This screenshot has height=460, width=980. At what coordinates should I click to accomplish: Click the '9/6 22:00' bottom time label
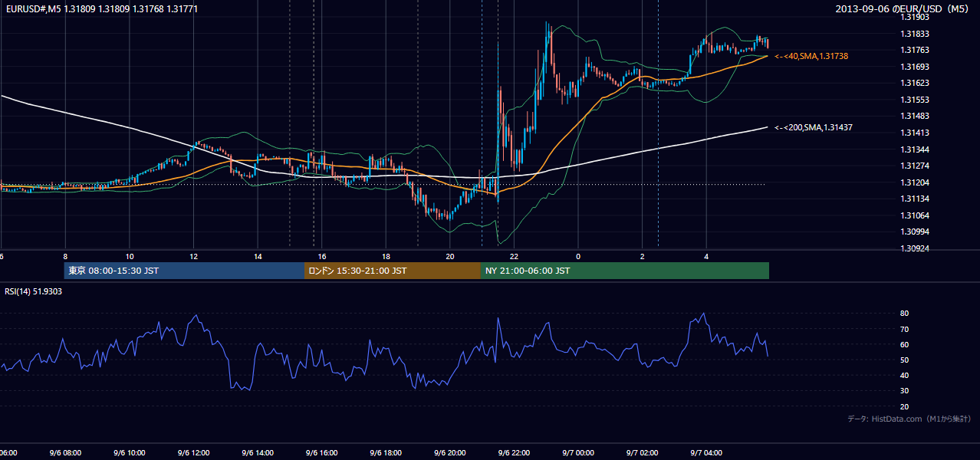point(514,452)
